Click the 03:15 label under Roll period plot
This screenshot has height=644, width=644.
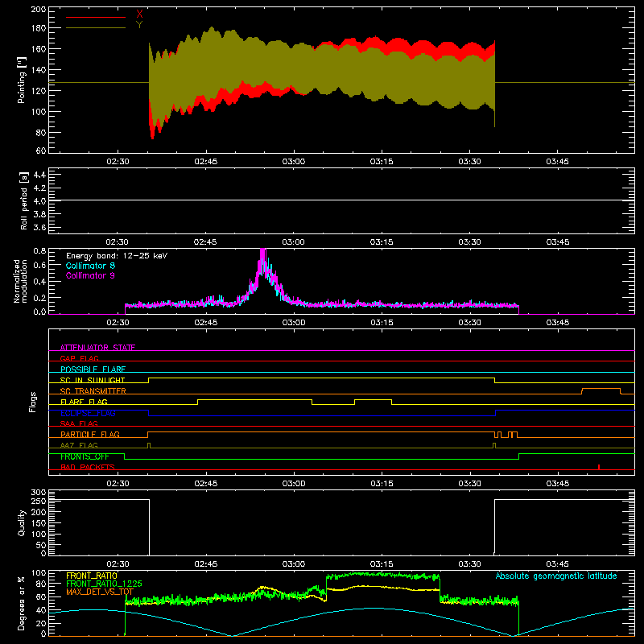coord(382,242)
